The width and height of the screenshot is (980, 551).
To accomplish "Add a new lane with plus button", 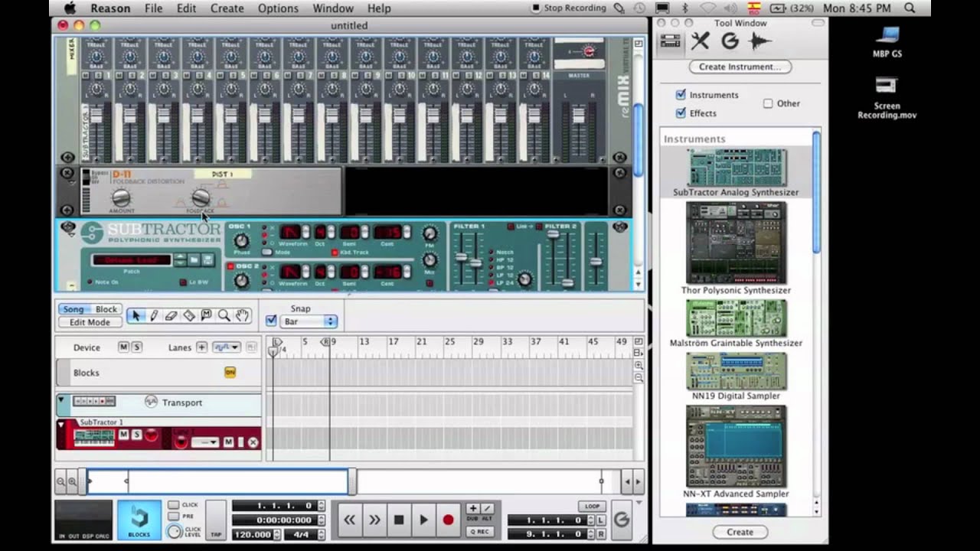I will [x=201, y=347].
